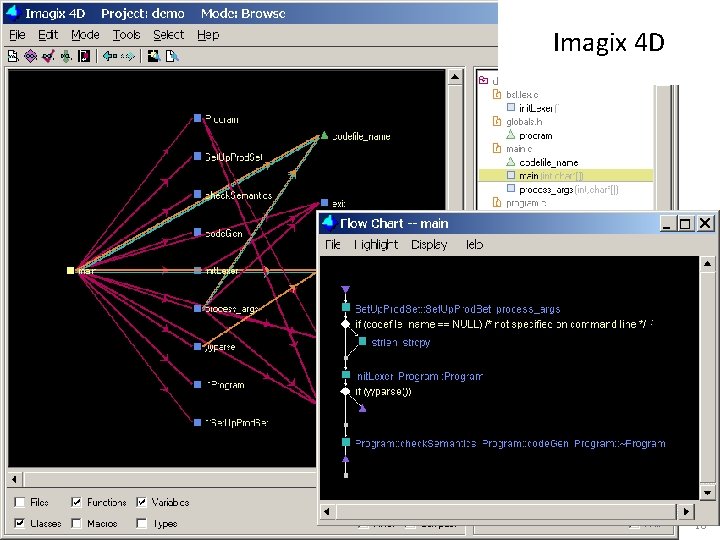Select main.c file in the tree
720x540 pixels.
519,149
